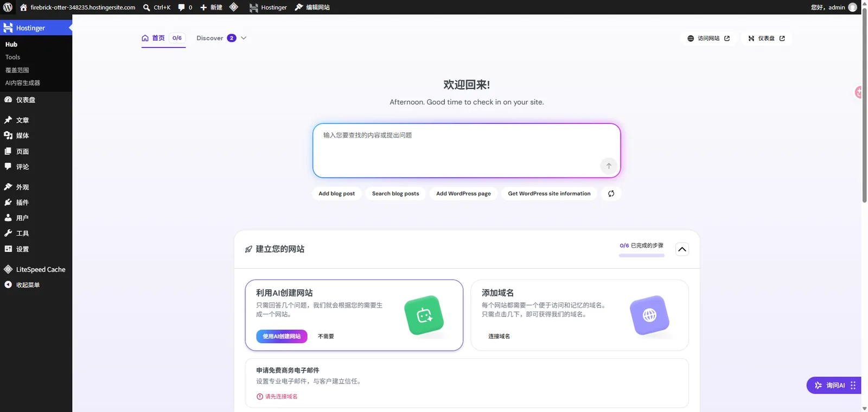868x412 pixels.
Task: Click the Search blog posts chip
Action: click(x=395, y=194)
